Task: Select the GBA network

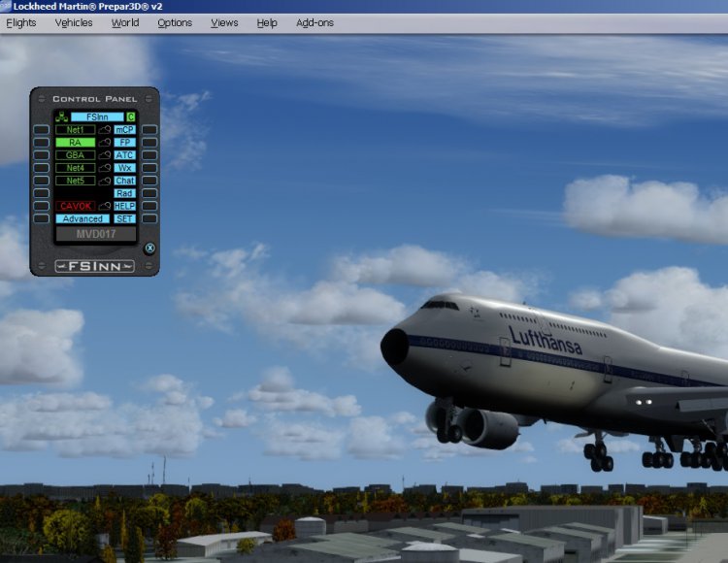Action: pos(75,155)
